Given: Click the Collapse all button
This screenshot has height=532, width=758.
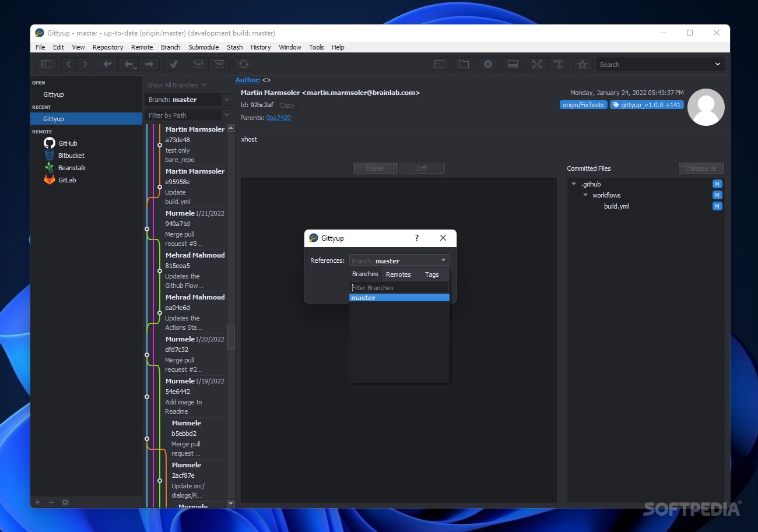Looking at the screenshot, I should pos(701,168).
